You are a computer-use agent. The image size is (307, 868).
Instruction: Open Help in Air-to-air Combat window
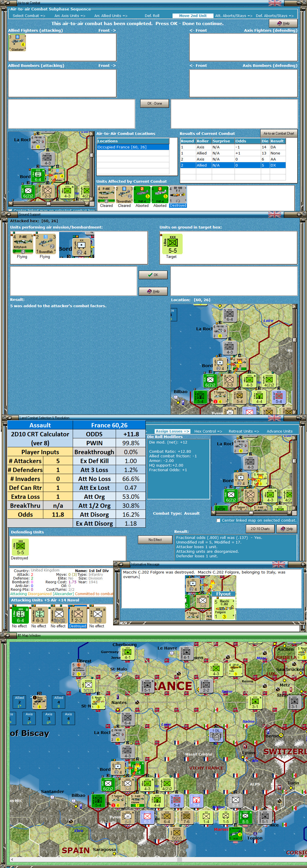(283, 23)
